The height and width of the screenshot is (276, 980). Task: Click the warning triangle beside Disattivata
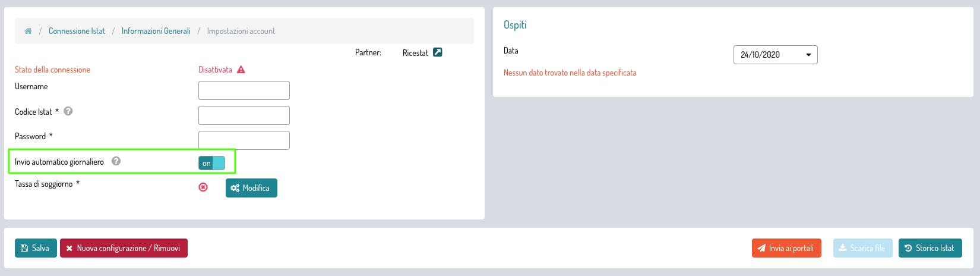tap(241, 70)
